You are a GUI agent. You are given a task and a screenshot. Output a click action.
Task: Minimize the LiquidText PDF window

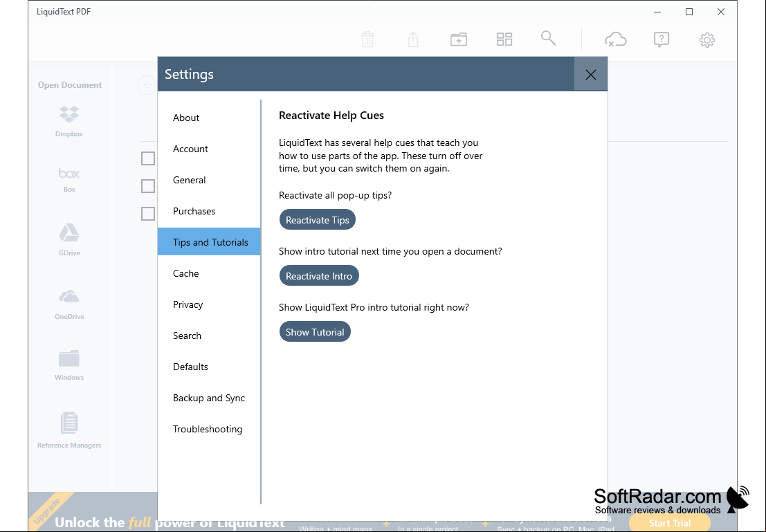click(x=657, y=12)
